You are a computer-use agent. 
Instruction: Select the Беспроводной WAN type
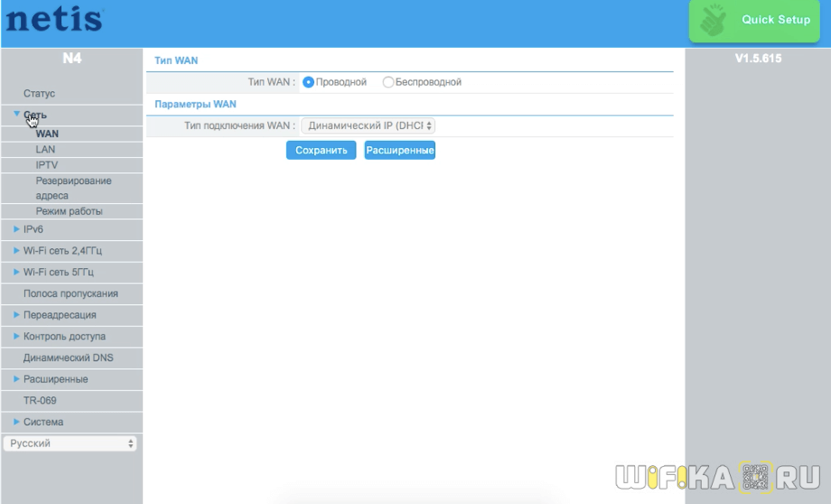[x=388, y=82]
